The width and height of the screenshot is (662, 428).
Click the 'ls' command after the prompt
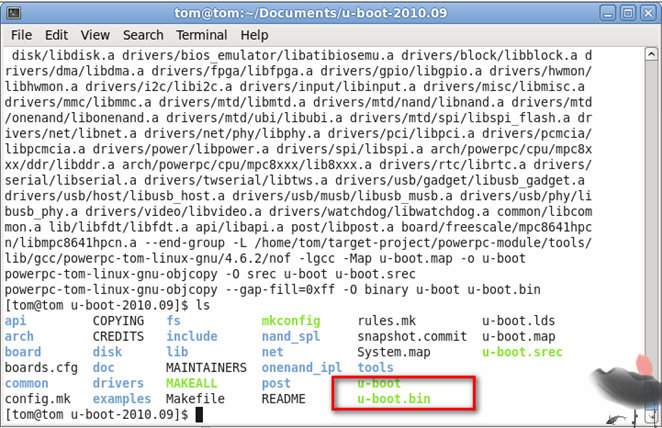click(x=203, y=305)
